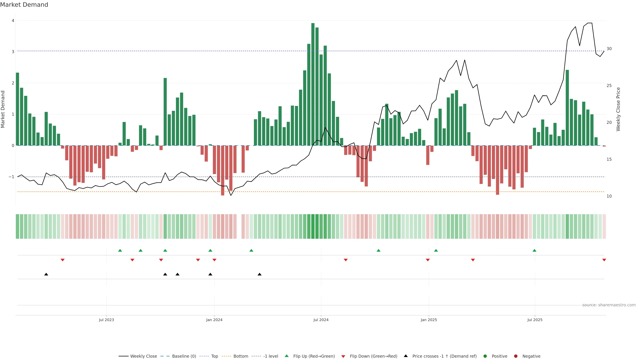Click the rightmost red flip-down triangle marker
The width and height of the screenshot is (644, 362).
(604, 260)
